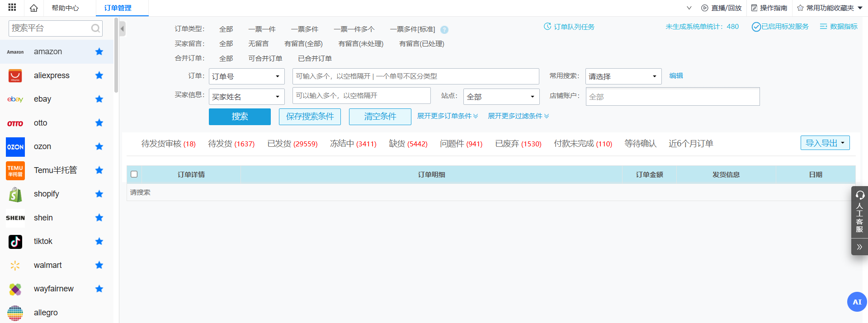
Task: Click 已启用标发服务 check icon
Action: click(756, 27)
